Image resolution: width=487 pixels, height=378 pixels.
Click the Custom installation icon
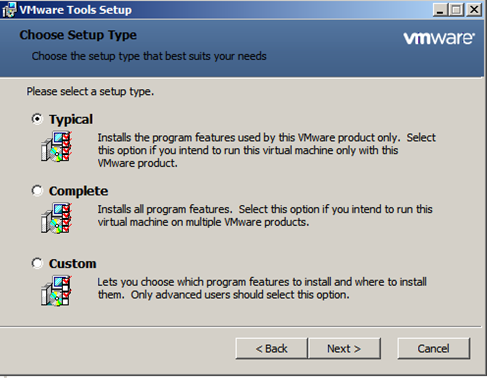[57, 290]
